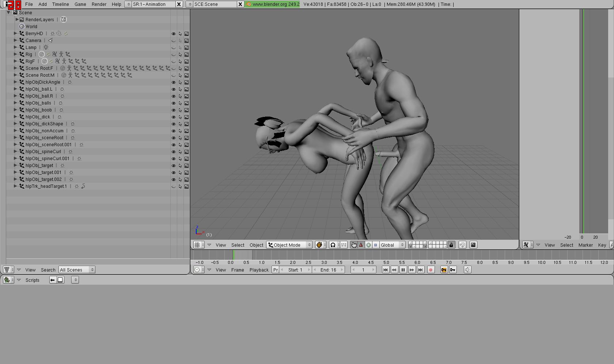Open the Action editor window type selector
Image resolution: width=614 pixels, height=364 pixels.
(x=528, y=245)
